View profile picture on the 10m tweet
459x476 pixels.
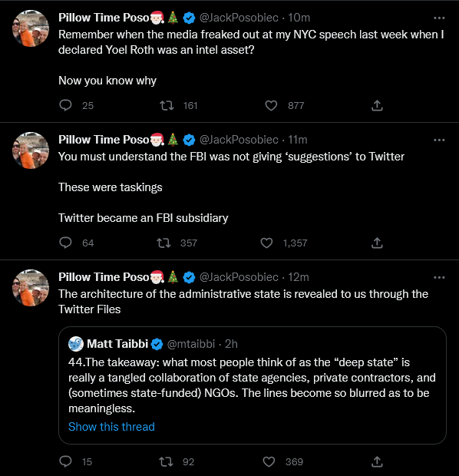[x=31, y=28]
